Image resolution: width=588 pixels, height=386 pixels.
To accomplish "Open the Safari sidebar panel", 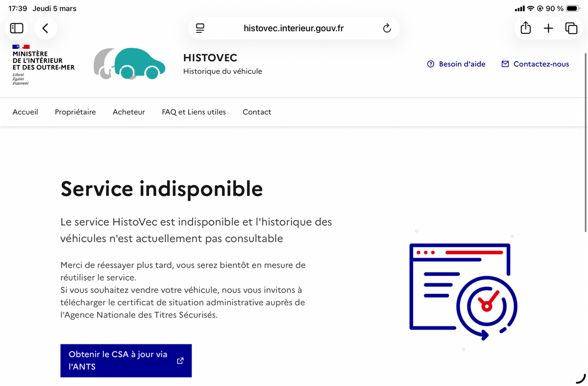I will tap(17, 28).
